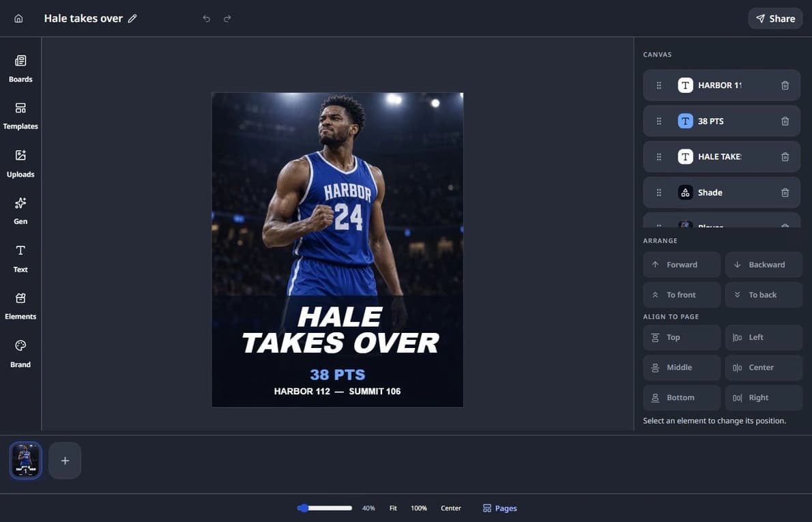
Task: Open the Brand panel
Action: click(20, 354)
